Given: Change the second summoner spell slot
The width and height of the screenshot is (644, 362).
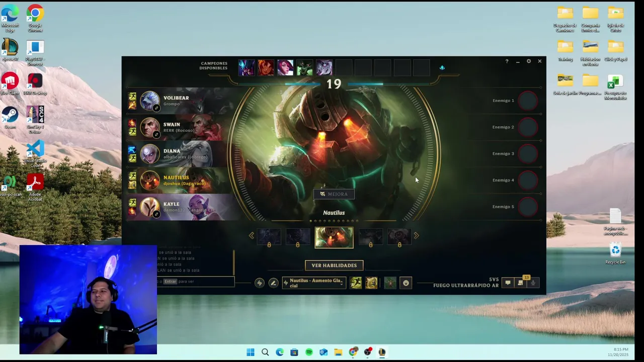Looking at the screenshot, I should tap(371, 283).
